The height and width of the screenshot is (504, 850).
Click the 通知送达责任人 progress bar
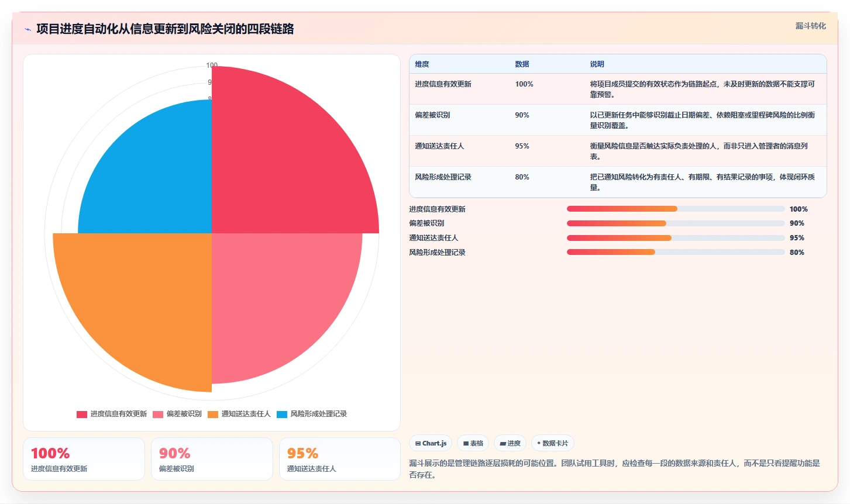pyautogui.click(x=676, y=238)
